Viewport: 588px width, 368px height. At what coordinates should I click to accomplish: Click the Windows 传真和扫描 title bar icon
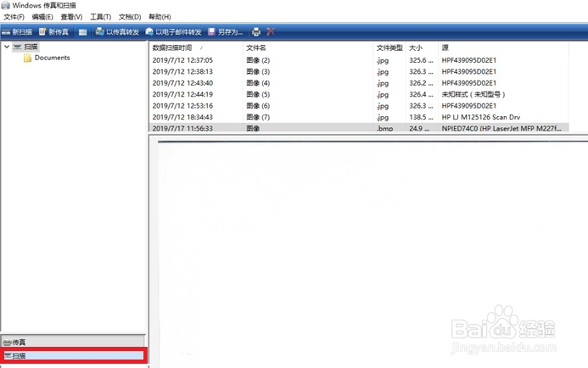pos(5,5)
